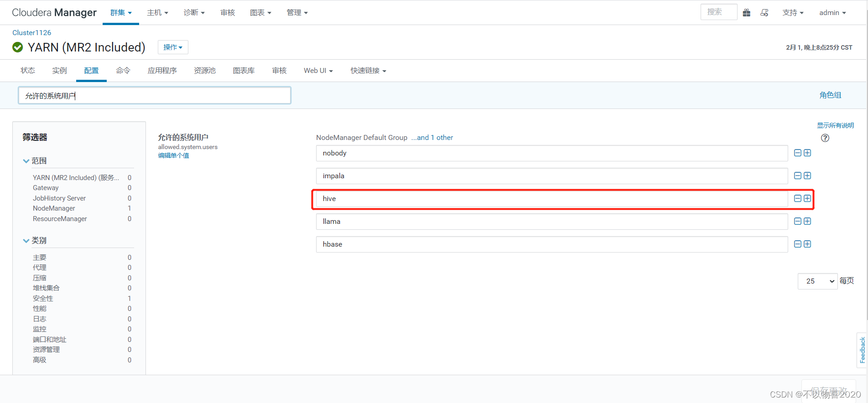This screenshot has width=868, height=403.
Task: Open the 主机 dropdown menu
Action: tap(158, 13)
